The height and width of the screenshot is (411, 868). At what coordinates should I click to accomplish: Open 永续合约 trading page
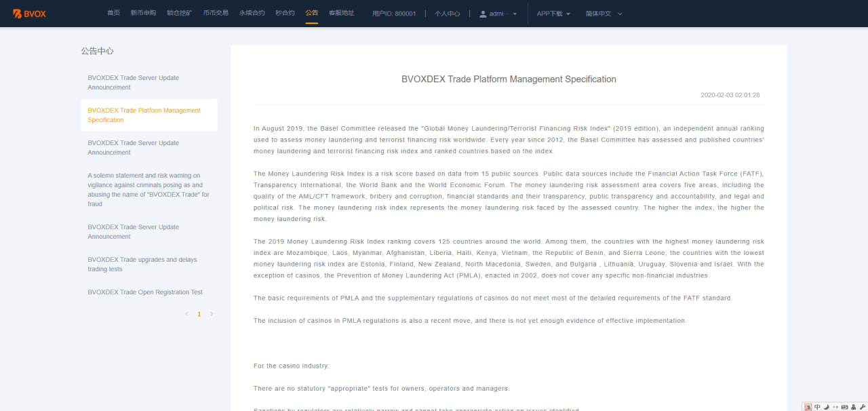click(252, 13)
